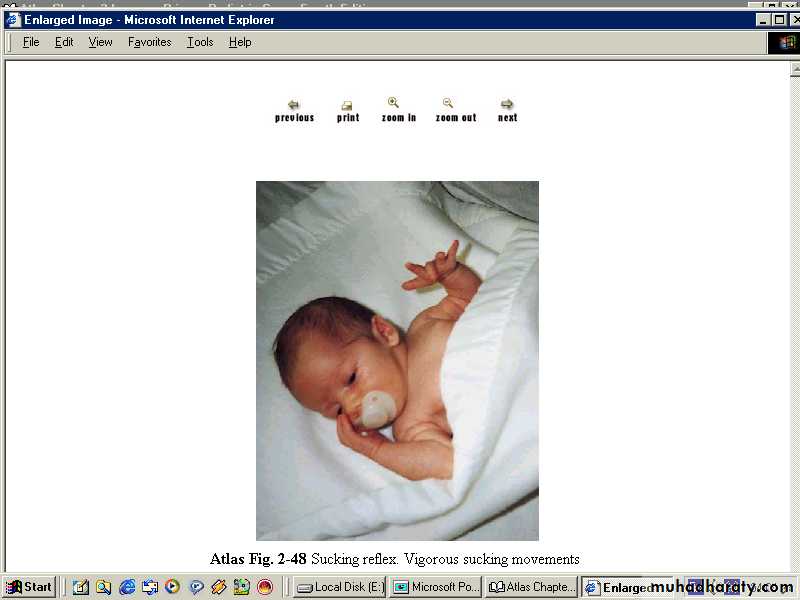Click the Start button
Screen dimensions: 800x600
tap(29, 587)
